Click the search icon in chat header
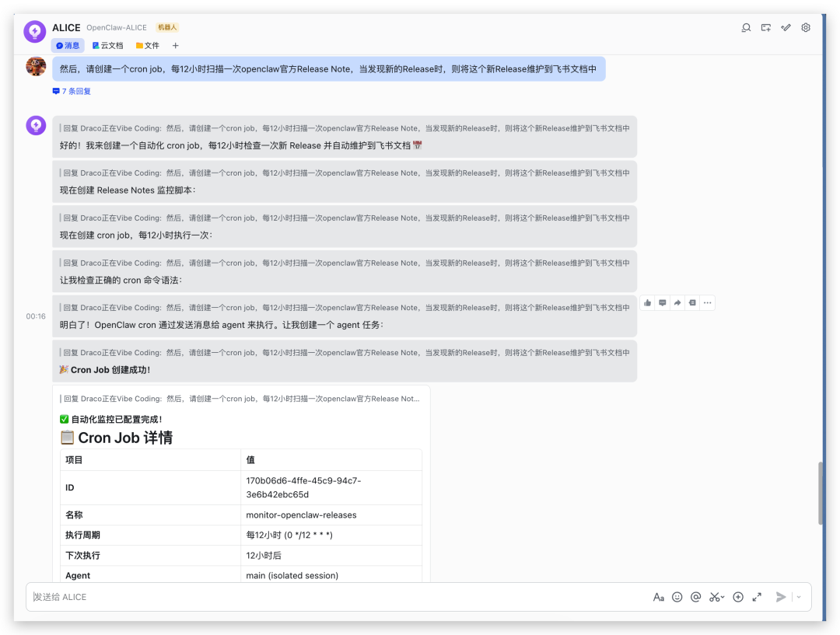The height and width of the screenshot is (635, 840). coord(746,27)
